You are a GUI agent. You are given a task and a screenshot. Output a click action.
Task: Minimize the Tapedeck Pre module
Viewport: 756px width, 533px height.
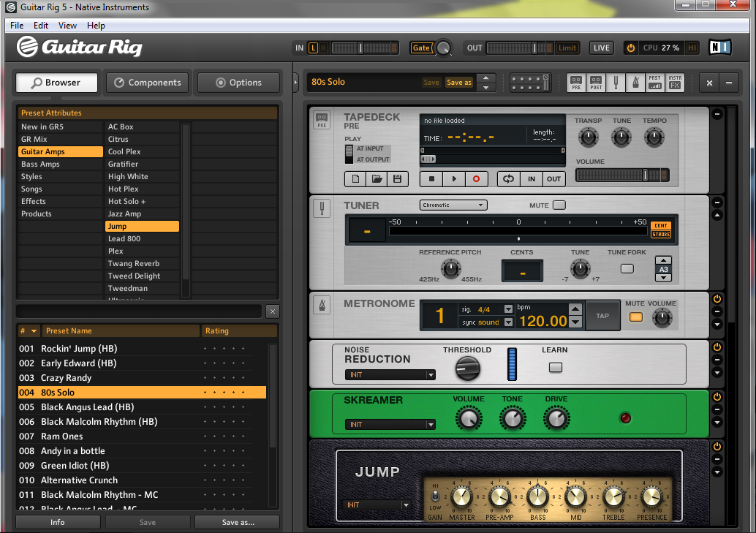[x=717, y=114]
